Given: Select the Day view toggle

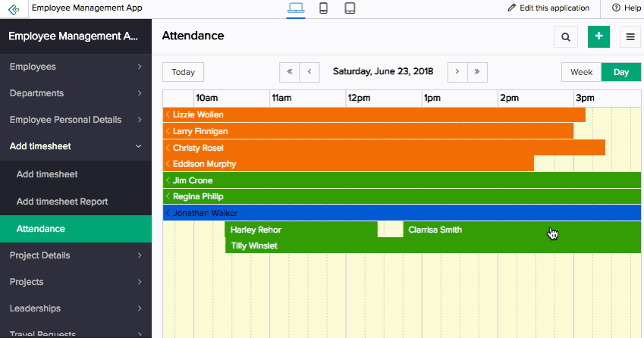Looking at the screenshot, I should (621, 72).
